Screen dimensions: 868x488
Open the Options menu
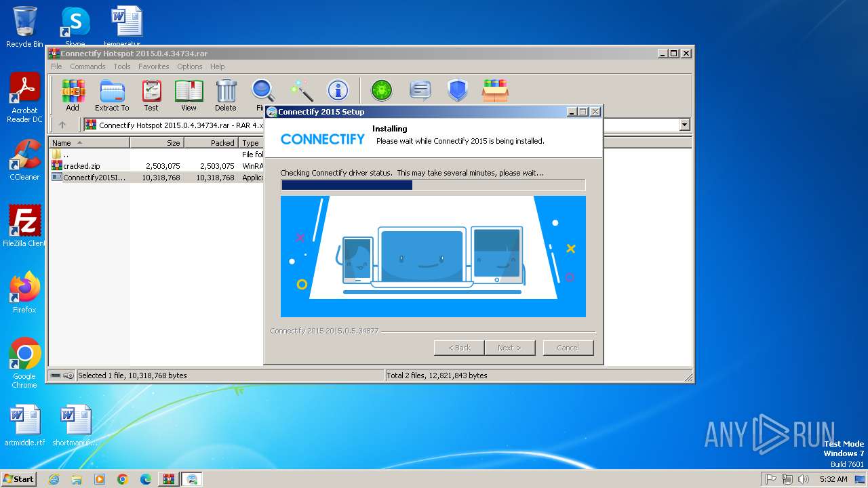coord(190,66)
